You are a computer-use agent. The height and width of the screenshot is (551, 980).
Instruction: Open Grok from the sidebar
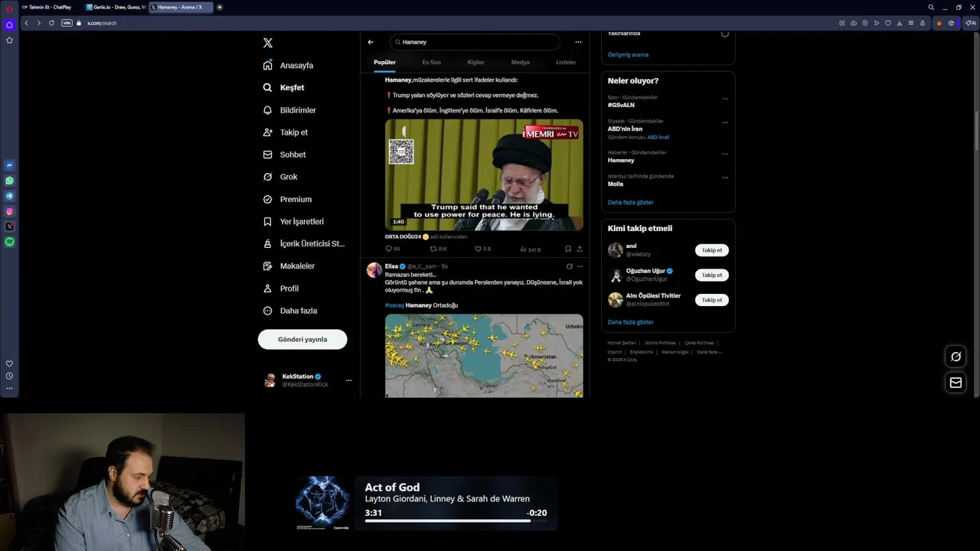(x=280, y=177)
